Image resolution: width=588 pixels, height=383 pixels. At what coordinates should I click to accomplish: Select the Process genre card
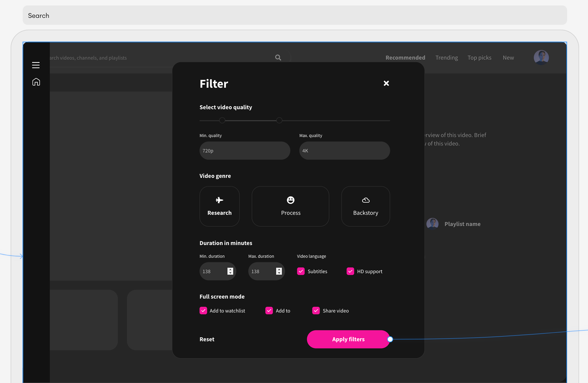290,206
